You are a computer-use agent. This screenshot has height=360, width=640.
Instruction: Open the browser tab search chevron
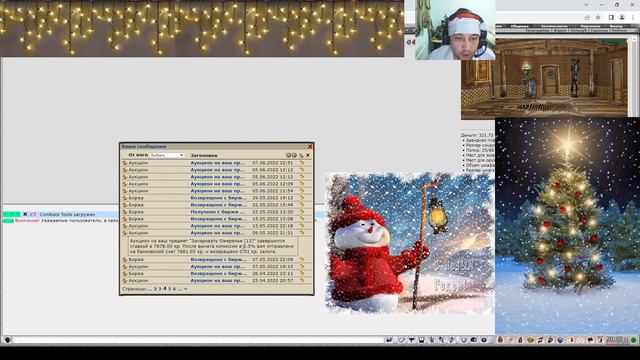click(587, 5)
